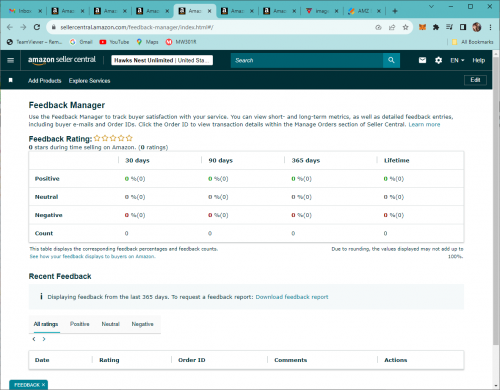Open the media control playlist icon
Viewport: 500px width, 390px height.
click(449, 27)
